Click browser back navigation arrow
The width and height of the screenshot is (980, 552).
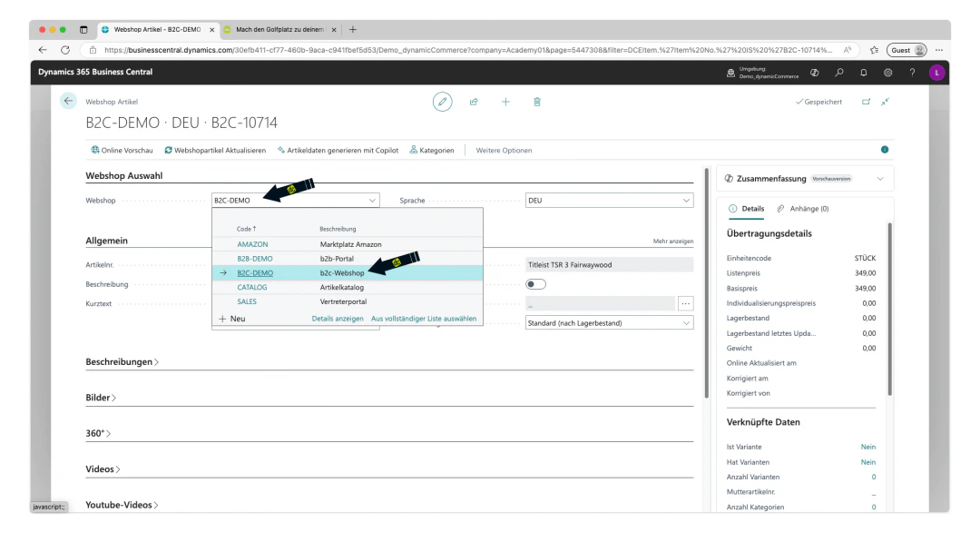point(43,50)
